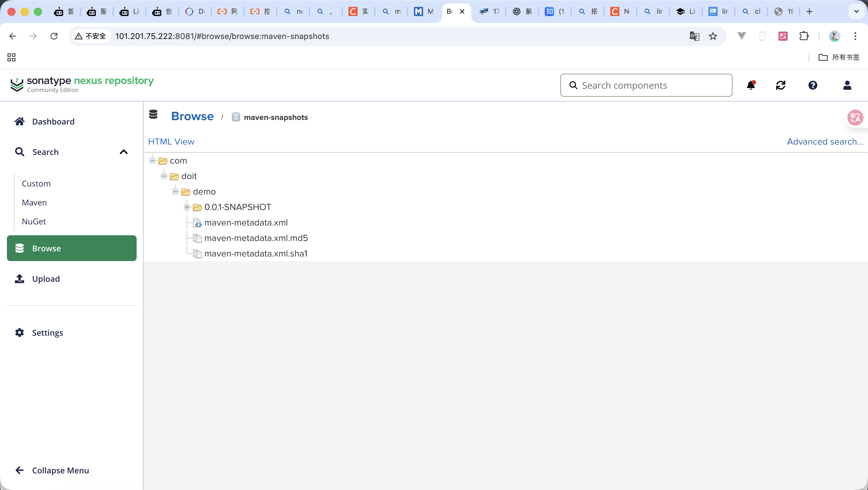Expand the 0.0.1-SNAPSHOT folder
Image resolution: width=868 pixels, height=490 pixels.
coord(187,207)
